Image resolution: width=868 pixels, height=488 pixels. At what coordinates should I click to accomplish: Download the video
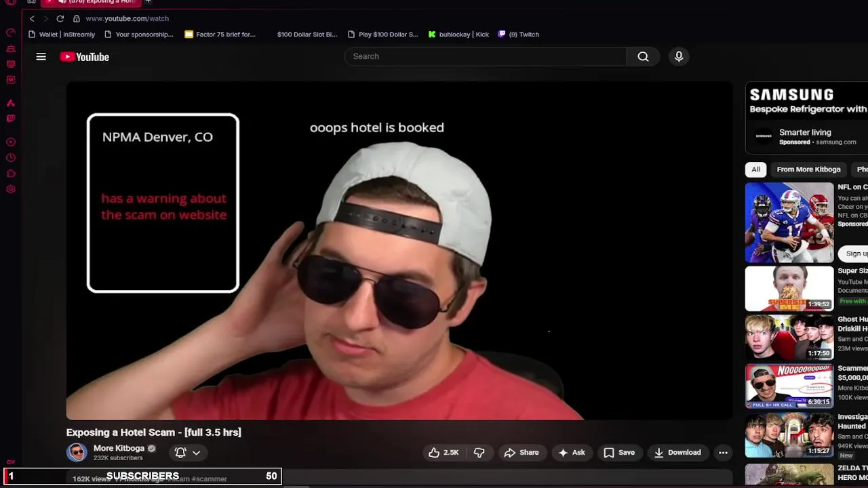pyautogui.click(x=677, y=453)
